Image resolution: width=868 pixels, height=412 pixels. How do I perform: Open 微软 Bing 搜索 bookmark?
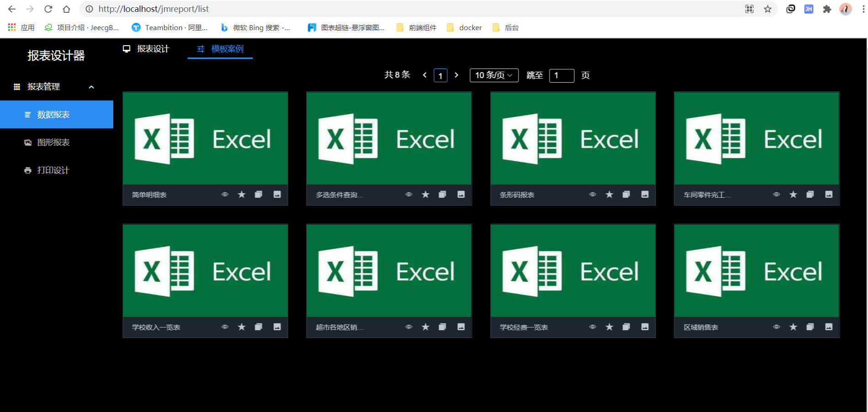click(255, 28)
